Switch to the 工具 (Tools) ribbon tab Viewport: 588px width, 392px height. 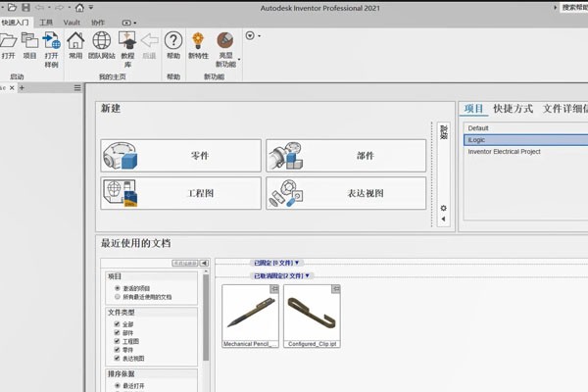(x=46, y=23)
